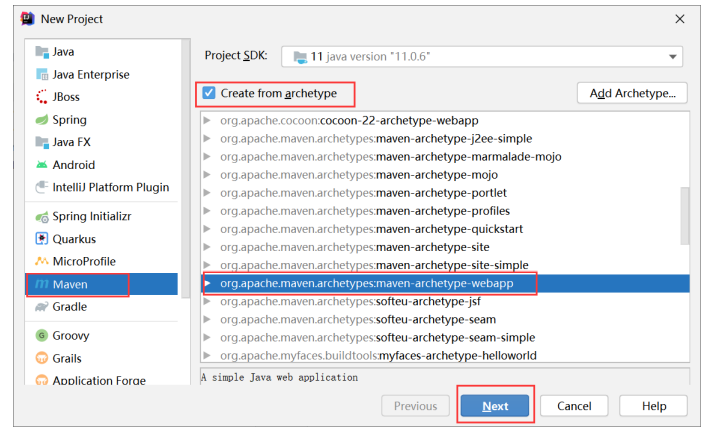Click the Grails orange icon
This screenshot has width=715, height=435.
42,358
